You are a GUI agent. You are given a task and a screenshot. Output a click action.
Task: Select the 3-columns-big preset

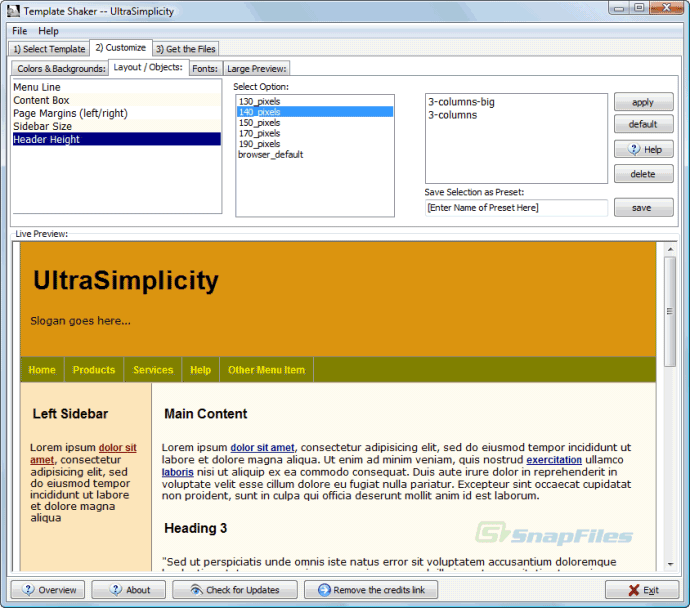pos(516,102)
